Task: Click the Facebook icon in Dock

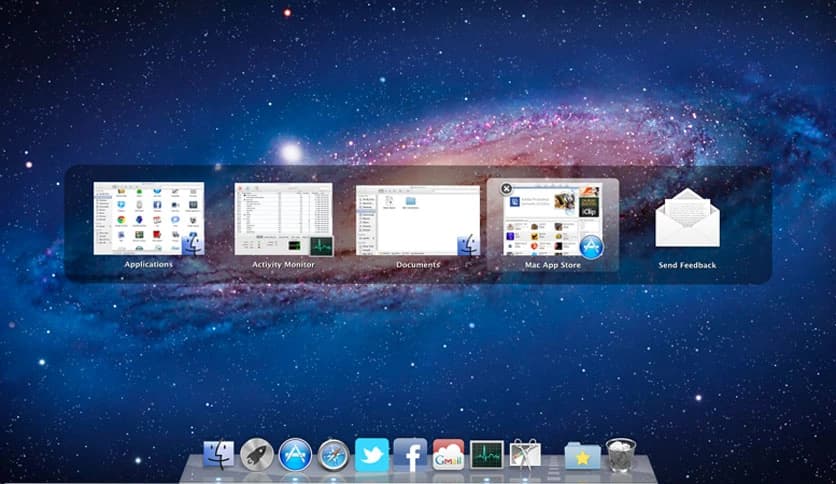Action: tap(410, 455)
